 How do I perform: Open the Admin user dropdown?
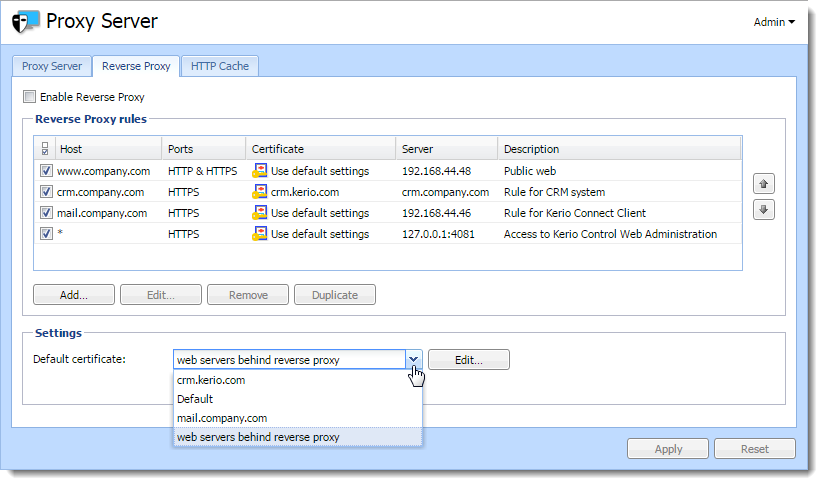(x=774, y=22)
